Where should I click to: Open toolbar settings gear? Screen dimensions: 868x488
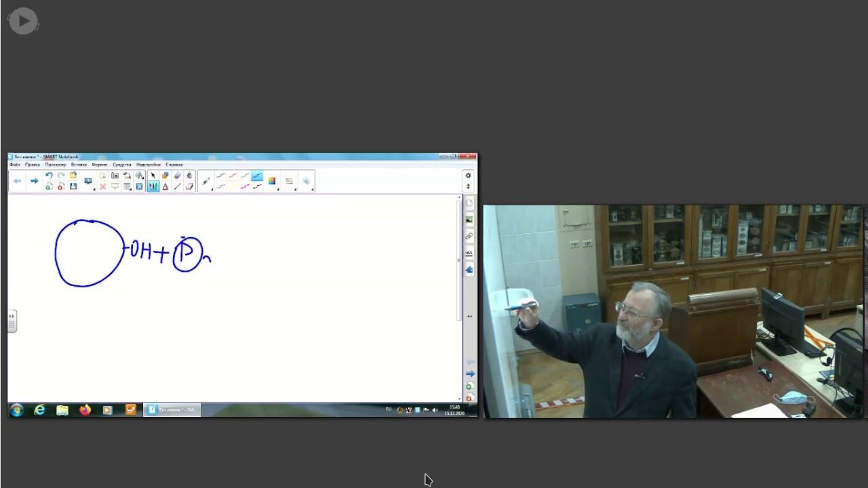coord(468,176)
